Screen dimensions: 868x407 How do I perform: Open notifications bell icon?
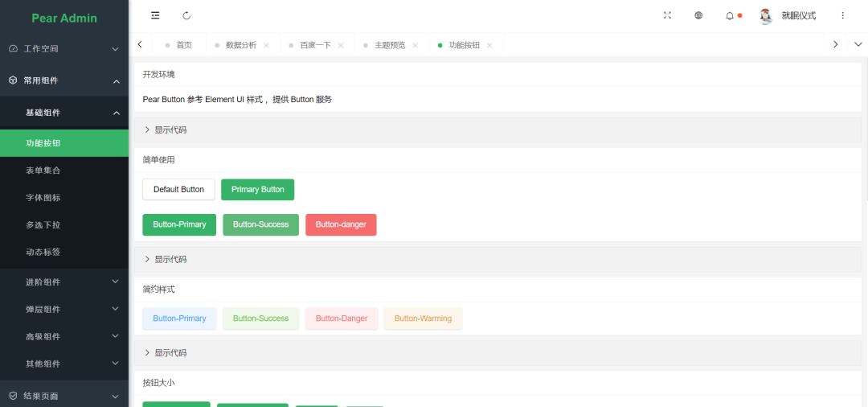click(730, 16)
